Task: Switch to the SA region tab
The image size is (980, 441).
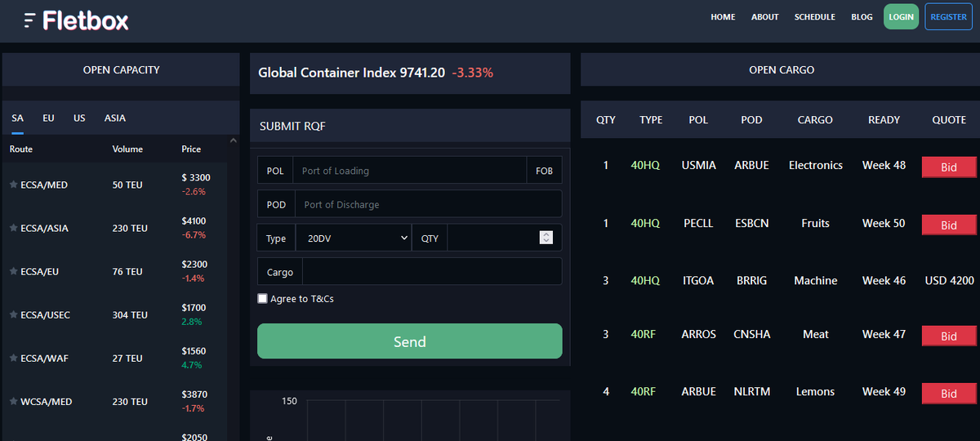Action: 18,118
